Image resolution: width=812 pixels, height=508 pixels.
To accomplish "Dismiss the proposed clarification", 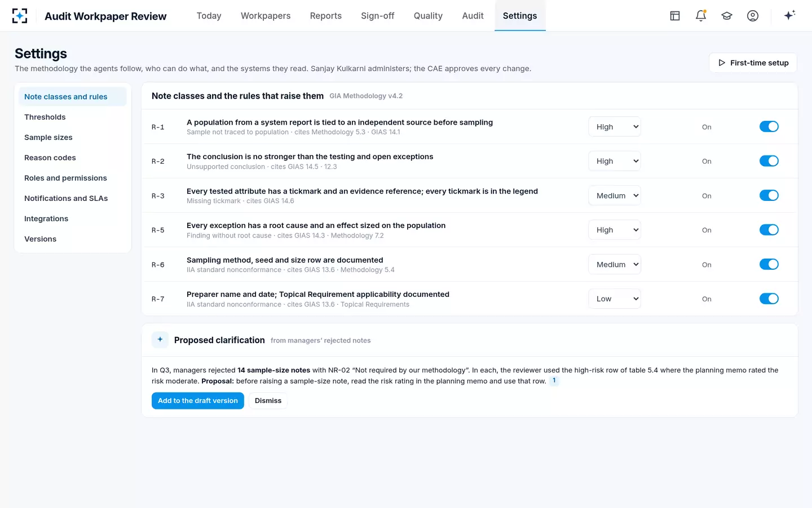I will [268, 401].
